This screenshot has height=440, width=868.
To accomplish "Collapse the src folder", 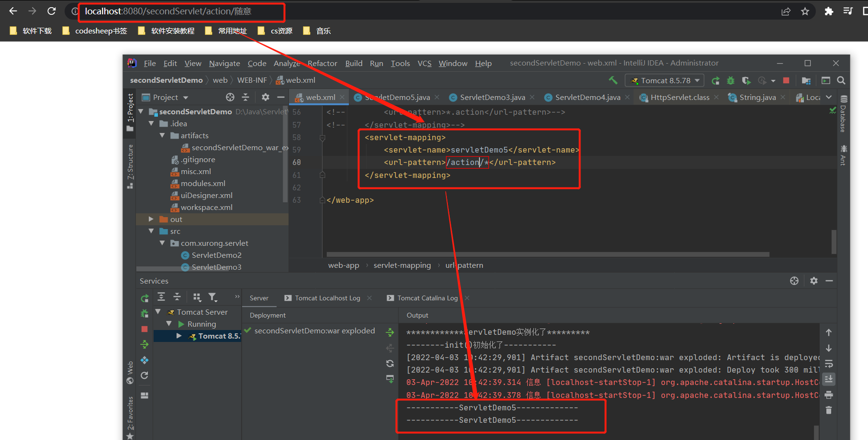I will [151, 231].
